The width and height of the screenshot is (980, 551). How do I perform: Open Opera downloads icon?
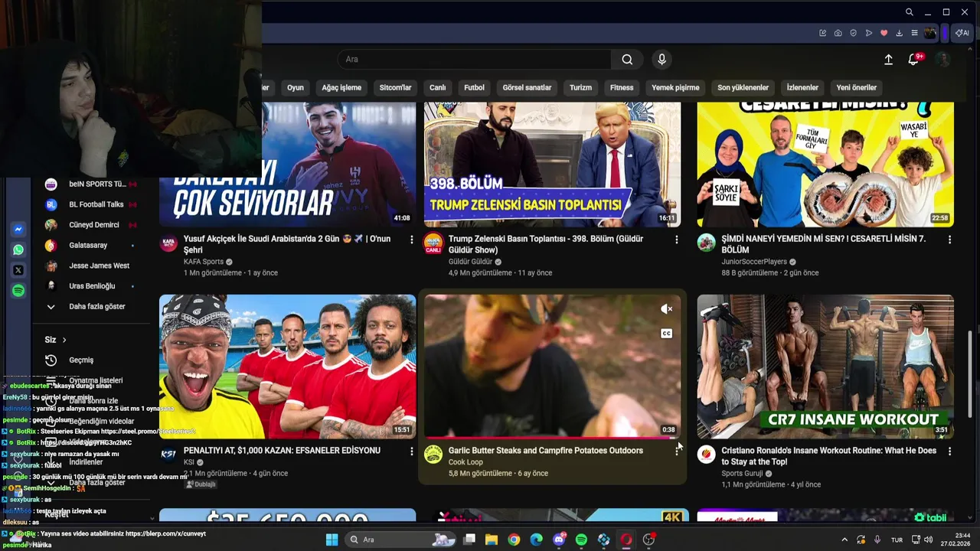click(899, 33)
